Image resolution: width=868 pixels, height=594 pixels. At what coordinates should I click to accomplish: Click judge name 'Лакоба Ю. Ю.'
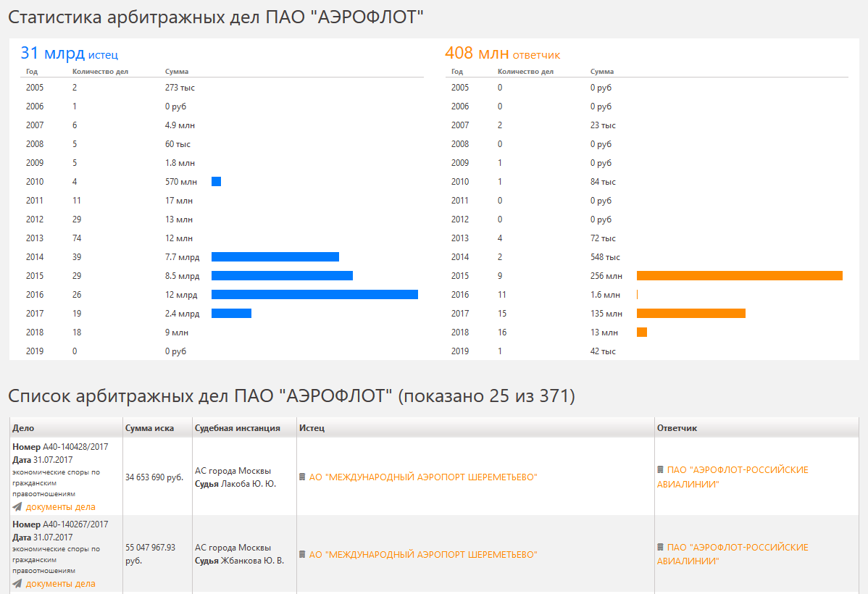point(249,484)
